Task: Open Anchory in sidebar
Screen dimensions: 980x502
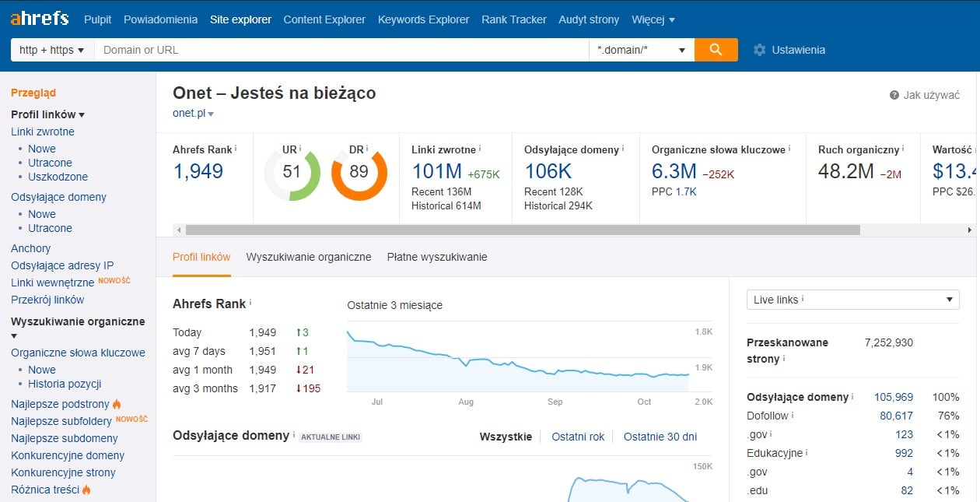Action: tap(30, 248)
